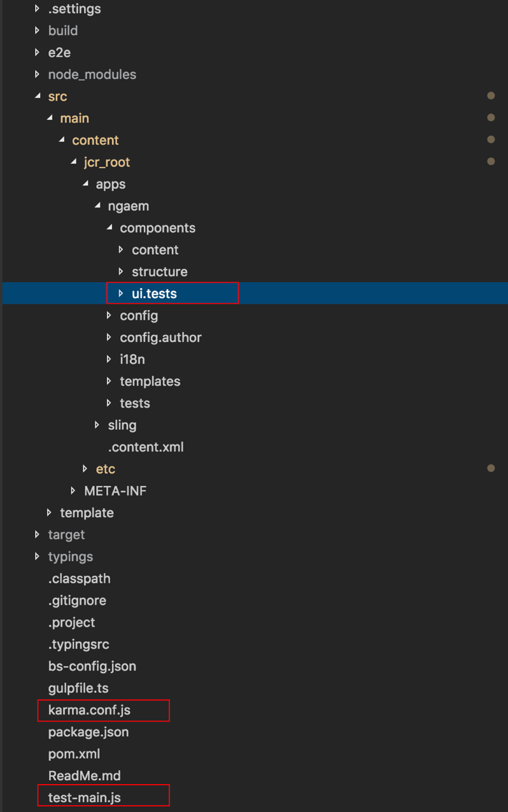
Task: Open the pom.xml file
Action: (74, 753)
